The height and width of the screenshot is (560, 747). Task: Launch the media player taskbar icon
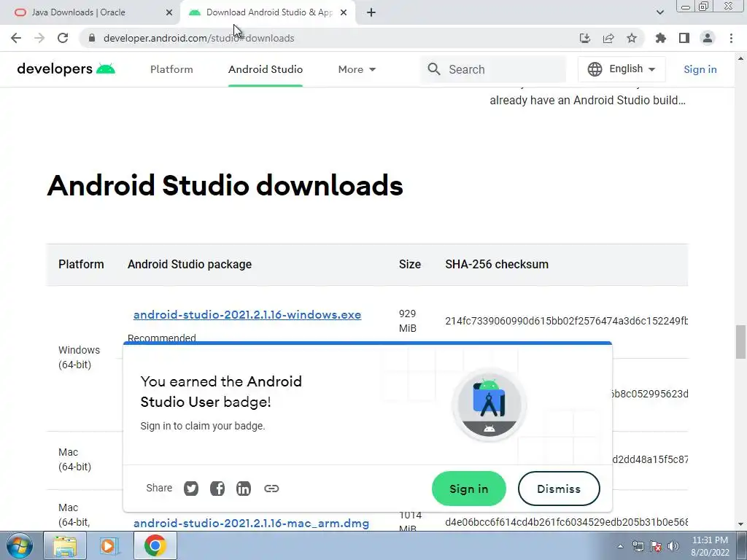click(108, 545)
